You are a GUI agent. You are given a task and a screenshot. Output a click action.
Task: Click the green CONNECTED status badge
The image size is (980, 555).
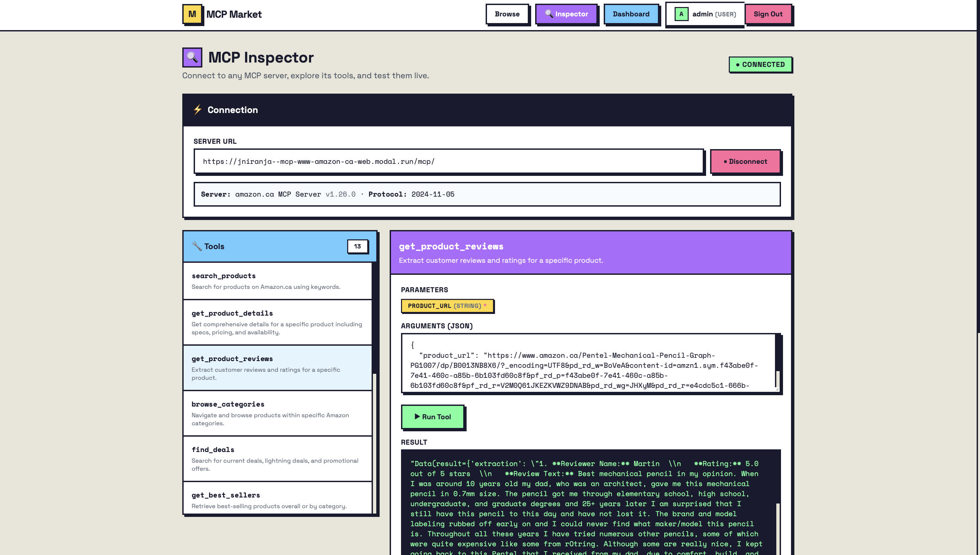pos(760,65)
